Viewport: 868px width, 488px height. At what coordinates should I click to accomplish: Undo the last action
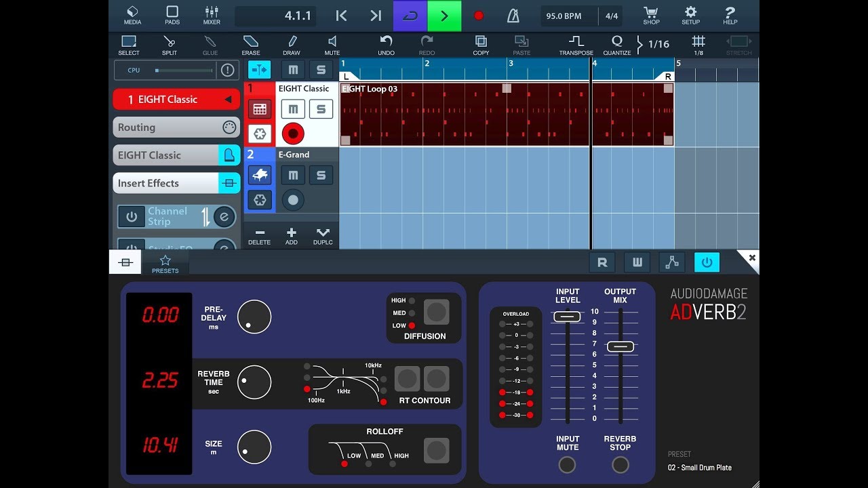point(386,45)
